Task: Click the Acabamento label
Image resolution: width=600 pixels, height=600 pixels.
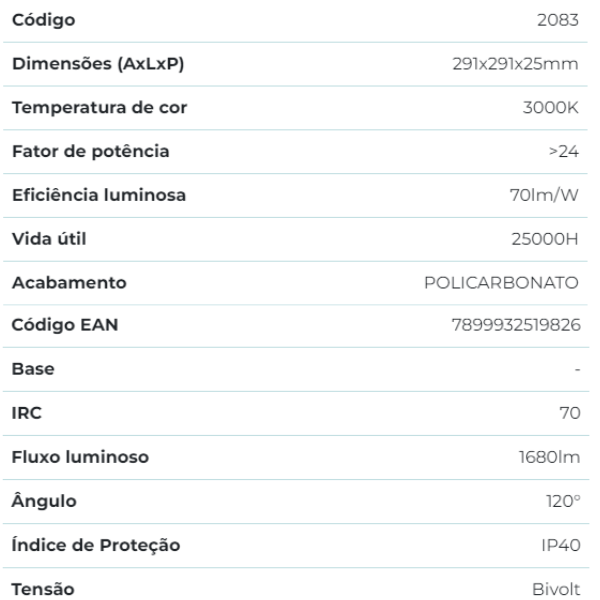Action: pyautogui.click(x=69, y=283)
